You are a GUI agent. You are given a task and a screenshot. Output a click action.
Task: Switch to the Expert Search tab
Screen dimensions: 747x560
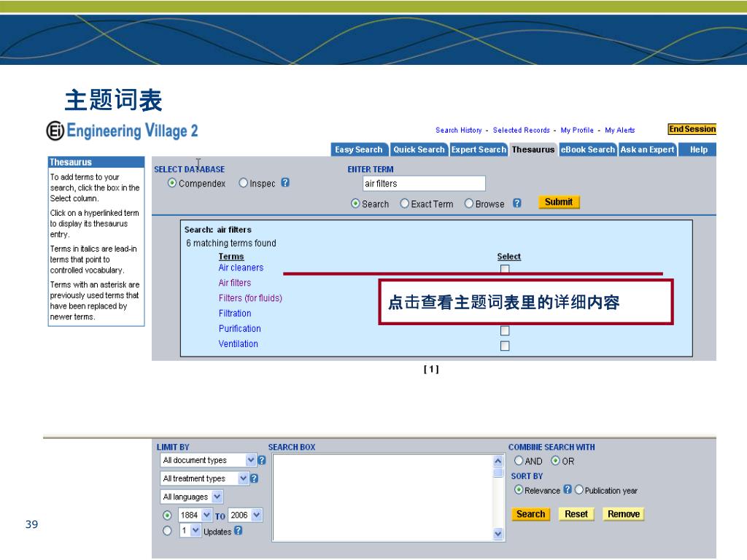479,149
